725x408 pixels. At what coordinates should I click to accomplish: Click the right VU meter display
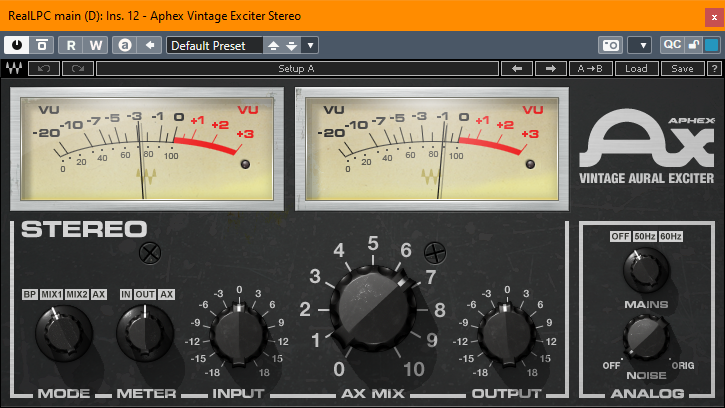pos(432,149)
